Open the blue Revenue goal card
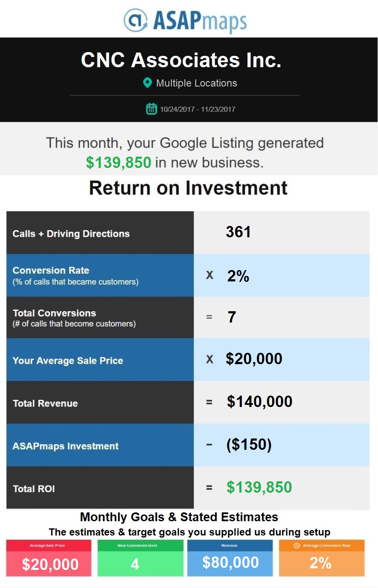 230,559
